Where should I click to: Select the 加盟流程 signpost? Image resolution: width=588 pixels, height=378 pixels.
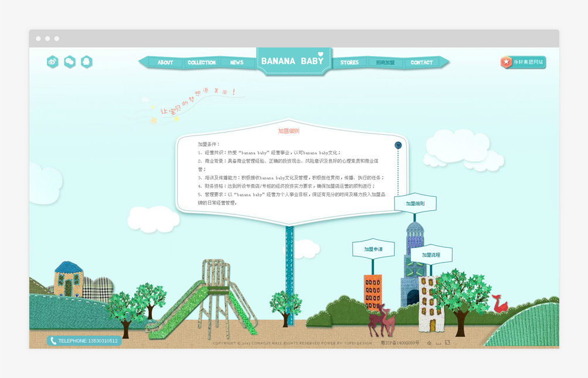[431, 255]
